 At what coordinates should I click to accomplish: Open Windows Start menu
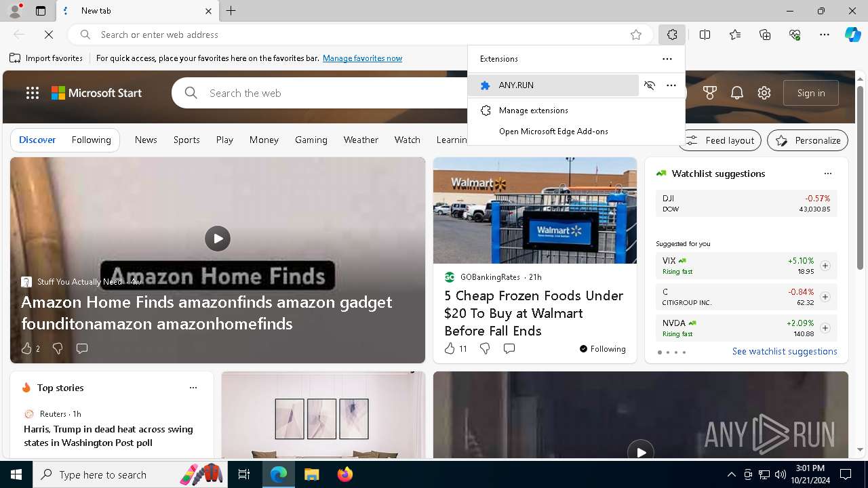coord(16,474)
